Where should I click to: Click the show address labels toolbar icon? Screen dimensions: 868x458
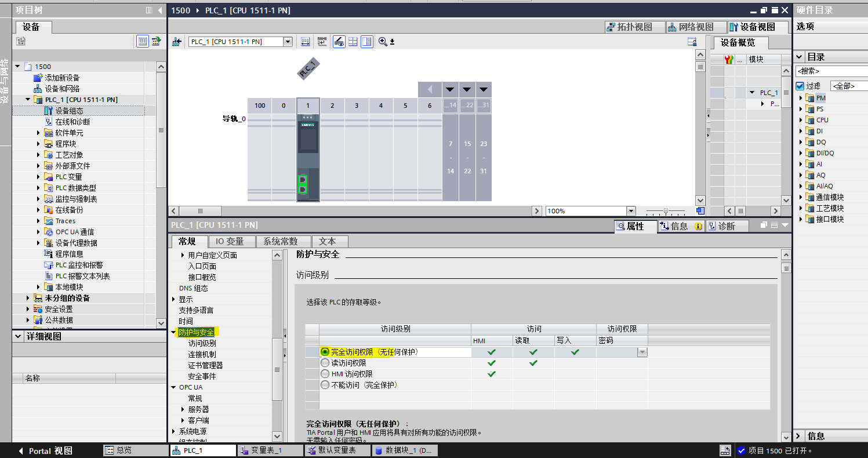point(306,42)
